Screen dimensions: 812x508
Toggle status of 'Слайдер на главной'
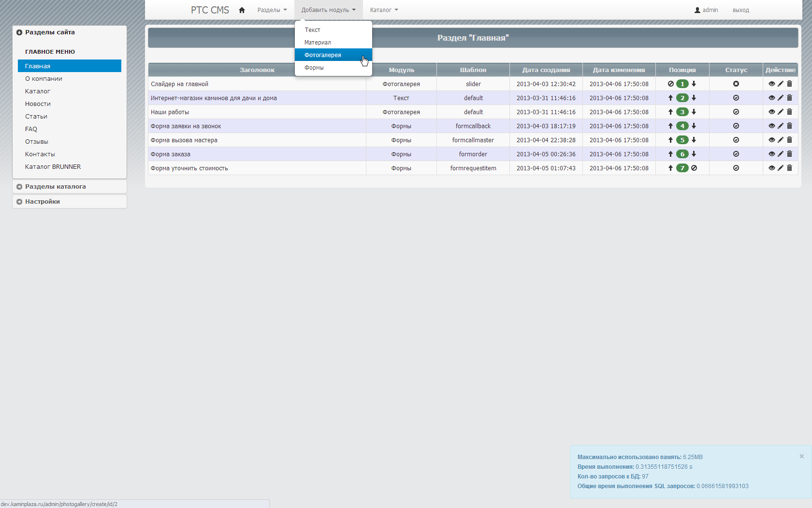click(736, 84)
